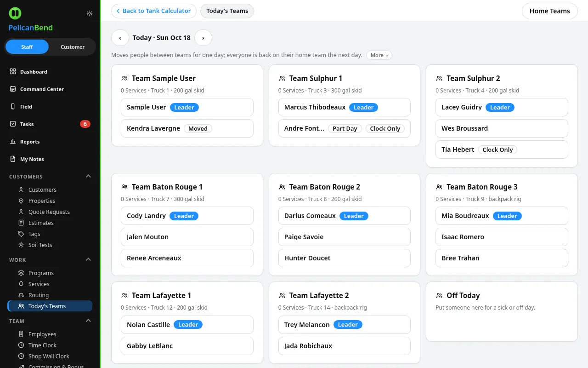Open Shop Wall Clock page
Screen dimensions: 588x368
tap(50, 356)
